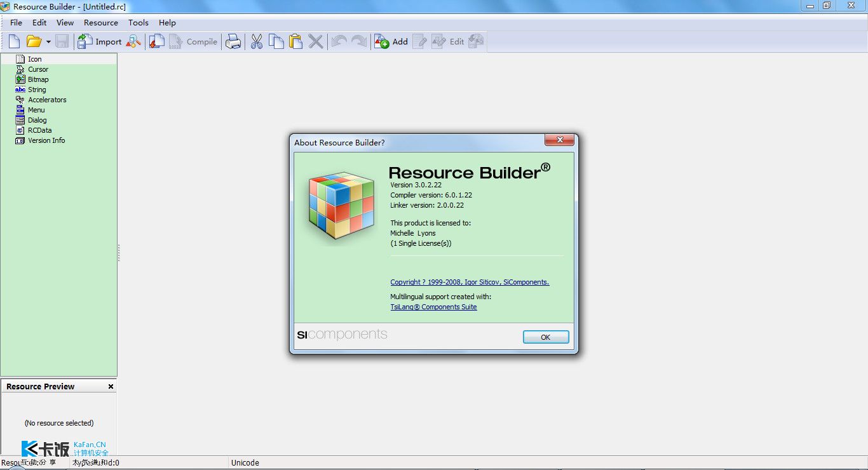Screen dimensions: 868x470
Task: Click the Dialog resource type icon
Action: [20, 120]
